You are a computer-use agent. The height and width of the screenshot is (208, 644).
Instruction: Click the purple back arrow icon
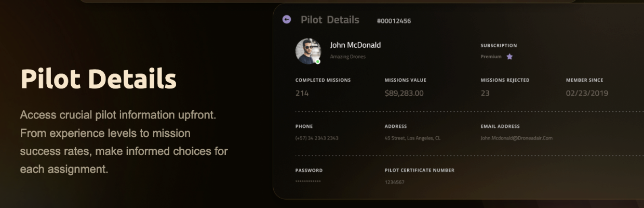click(x=287, y=19)
